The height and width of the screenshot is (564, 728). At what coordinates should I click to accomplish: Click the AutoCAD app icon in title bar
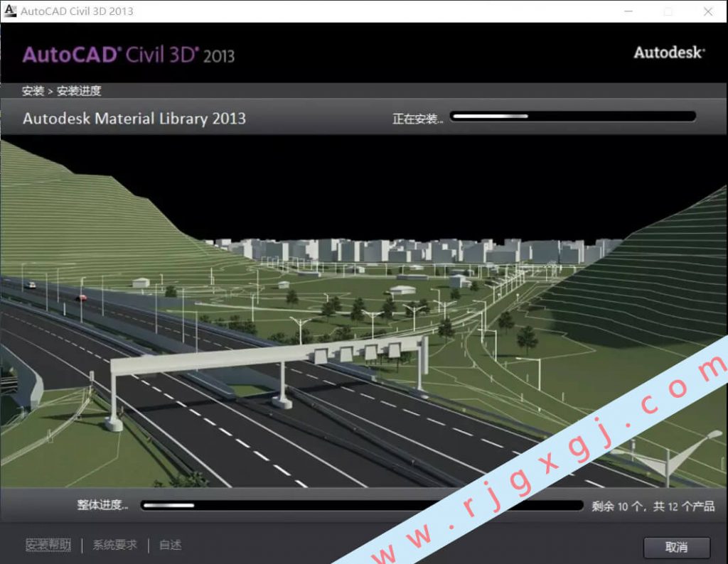tap(10, 11)
